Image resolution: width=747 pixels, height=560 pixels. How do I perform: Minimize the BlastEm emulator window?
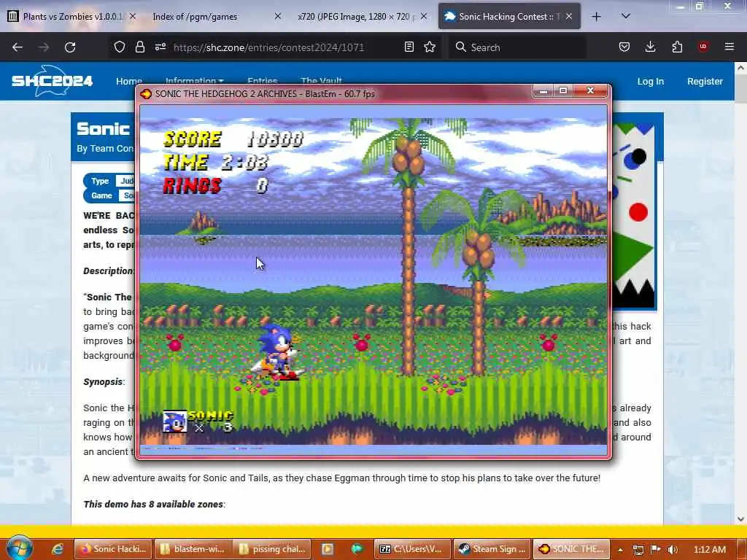coord(543,90)
